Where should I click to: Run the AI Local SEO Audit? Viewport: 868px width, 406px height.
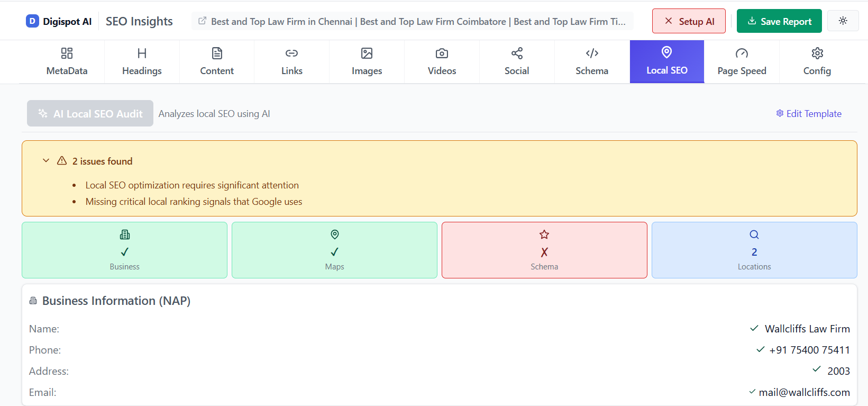(90, 113)
